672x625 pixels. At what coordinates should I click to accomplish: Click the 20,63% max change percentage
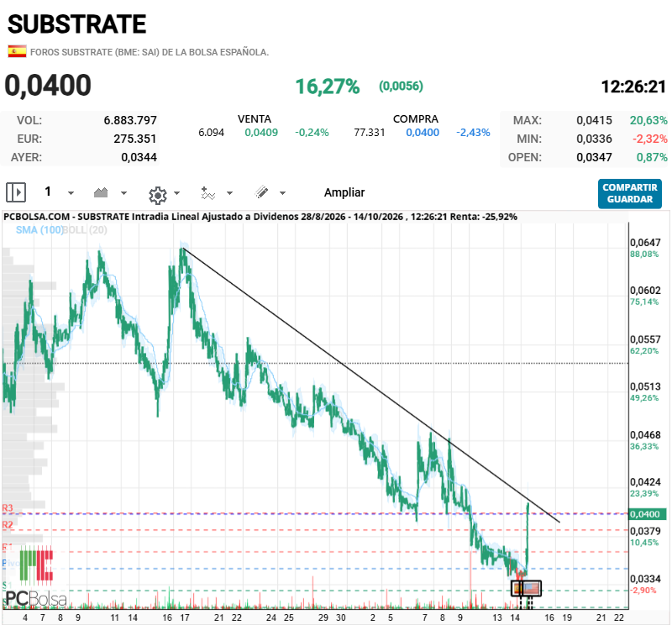click(648, 120)
